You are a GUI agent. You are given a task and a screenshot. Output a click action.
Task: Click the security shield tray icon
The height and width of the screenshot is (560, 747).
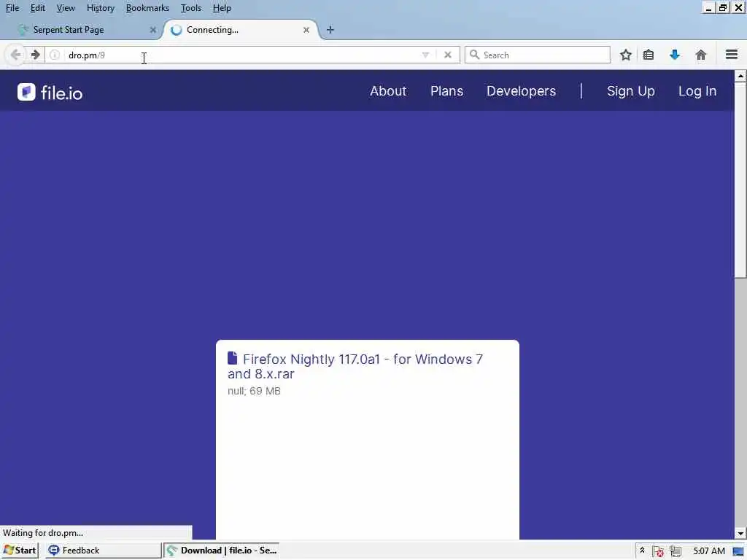pyautogui.click(x=658, y=551)
